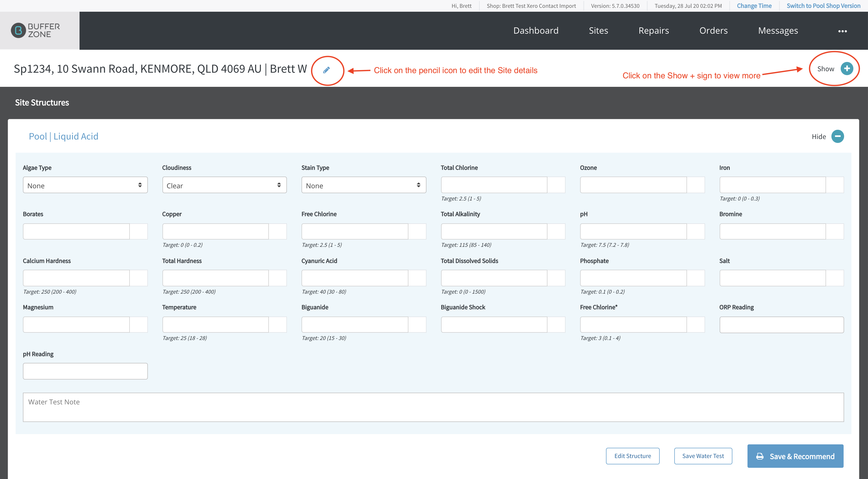The image size is (868, 479).
Task: Click the 'Shop: Brett Test Xero Contact Import' text
Action: 531,6
